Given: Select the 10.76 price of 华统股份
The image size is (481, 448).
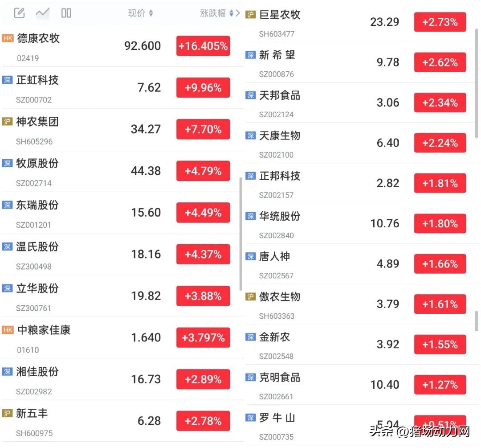Looking at the screenshot, I should (385, 223).
